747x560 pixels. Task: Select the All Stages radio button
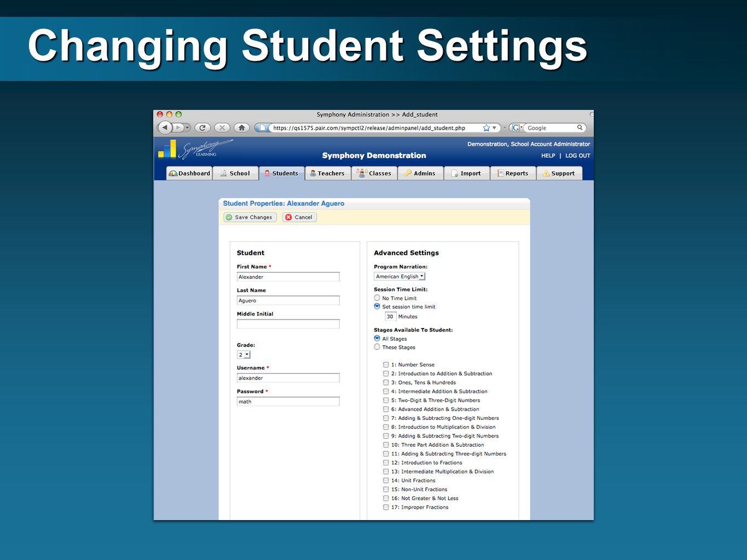pos(377,339)
